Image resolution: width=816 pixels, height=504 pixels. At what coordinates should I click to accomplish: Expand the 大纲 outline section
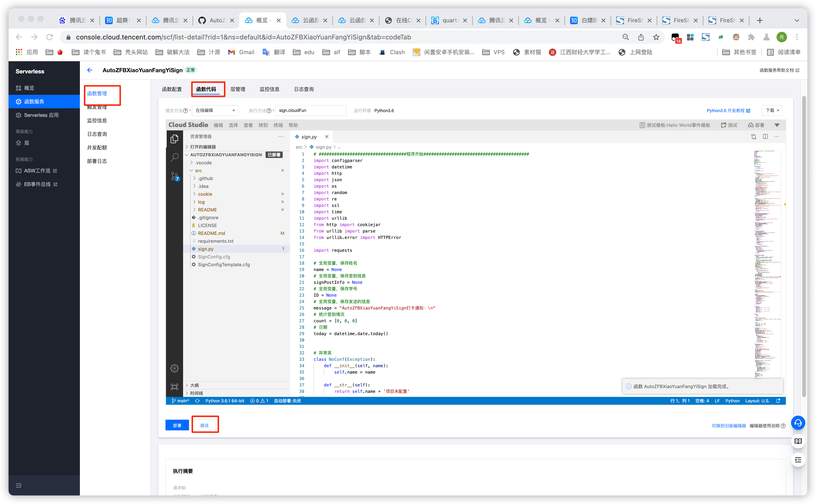[x=194, y=385]
